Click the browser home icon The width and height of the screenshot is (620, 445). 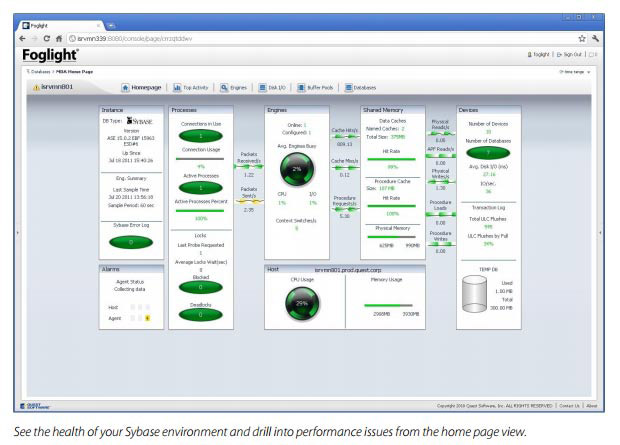[x=59, y=38]
